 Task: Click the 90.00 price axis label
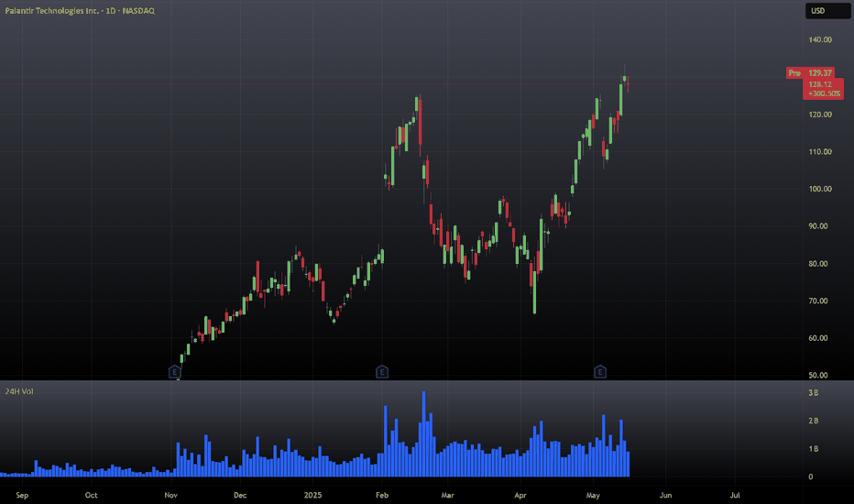pos(818,226)
